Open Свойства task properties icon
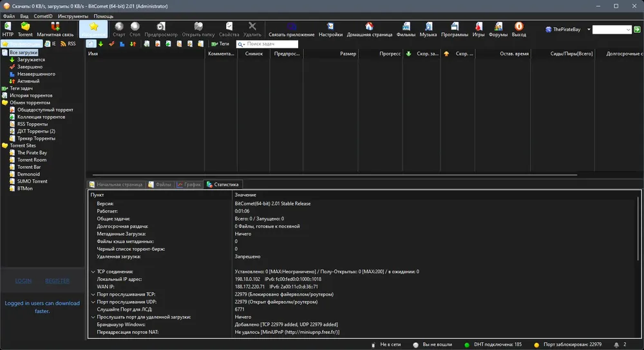Screen dimensions: 644x350 click(229, 29)
